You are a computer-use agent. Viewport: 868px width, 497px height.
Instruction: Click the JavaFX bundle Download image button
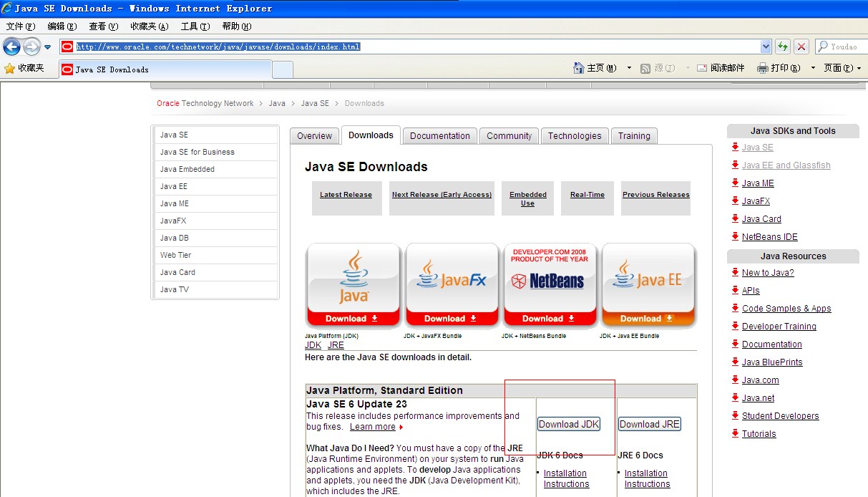click(x=452, y=285)
